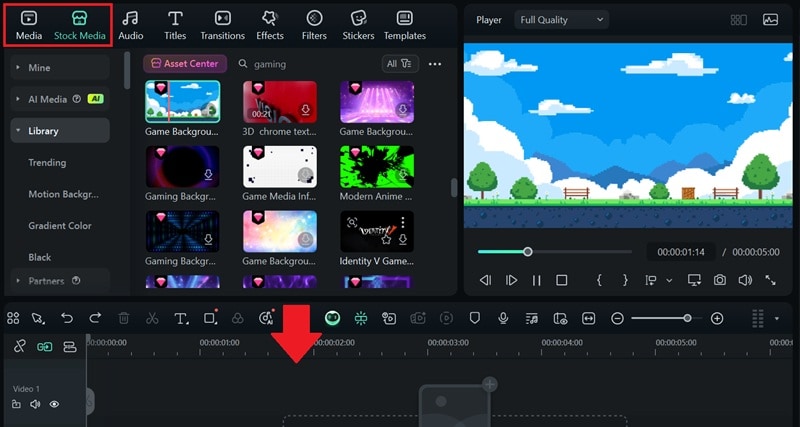Open the three-dot more options menu

click(x=435, y=64)
